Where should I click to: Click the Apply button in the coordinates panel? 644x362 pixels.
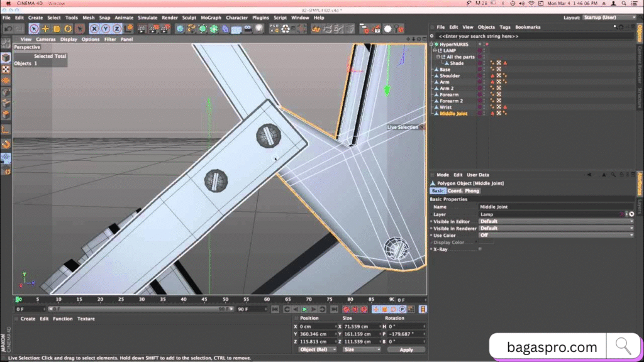pos(406,349)
